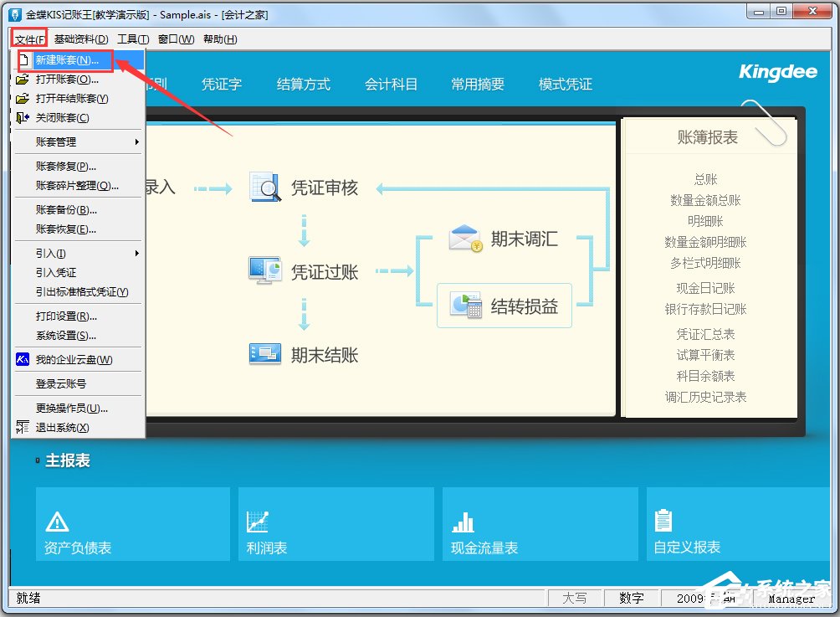Choose 账套备份 menu entry
The width and height of the screenshot is (840, 617).
(66, 210)
